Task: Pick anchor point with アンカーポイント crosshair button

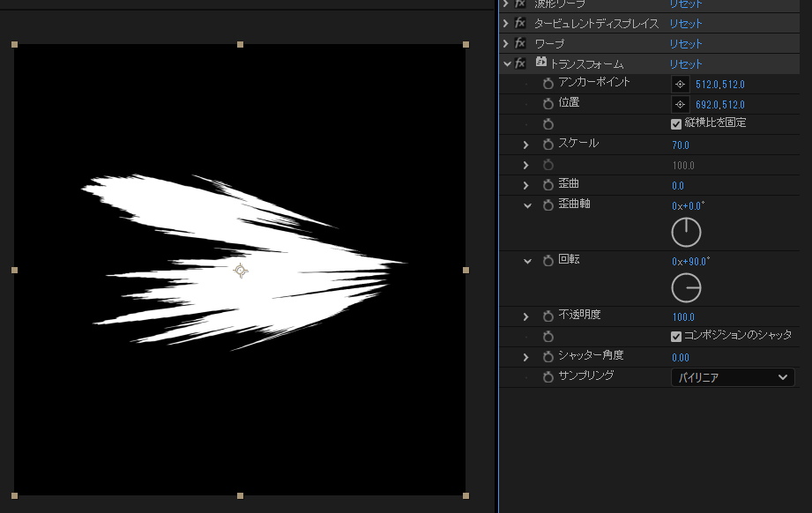Action: coord(680,85)
